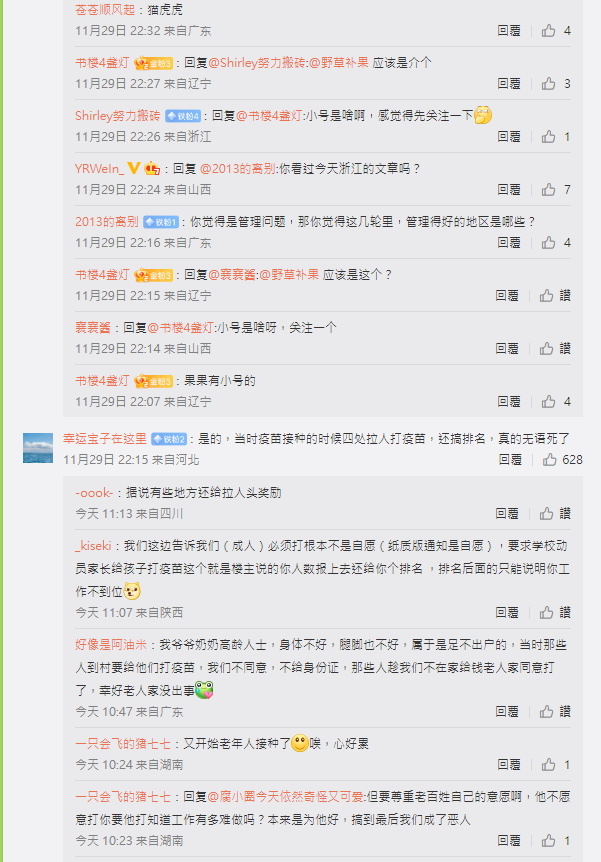Open profile of 一只会飞的猪七七 at 10:24
601x862 pixels.
(123, 744)
